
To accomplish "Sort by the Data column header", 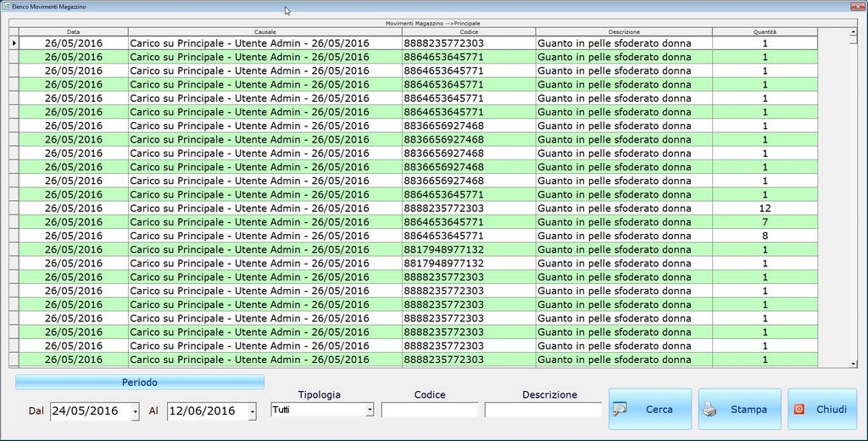I will pyautogui.click(x=74, y=32).
